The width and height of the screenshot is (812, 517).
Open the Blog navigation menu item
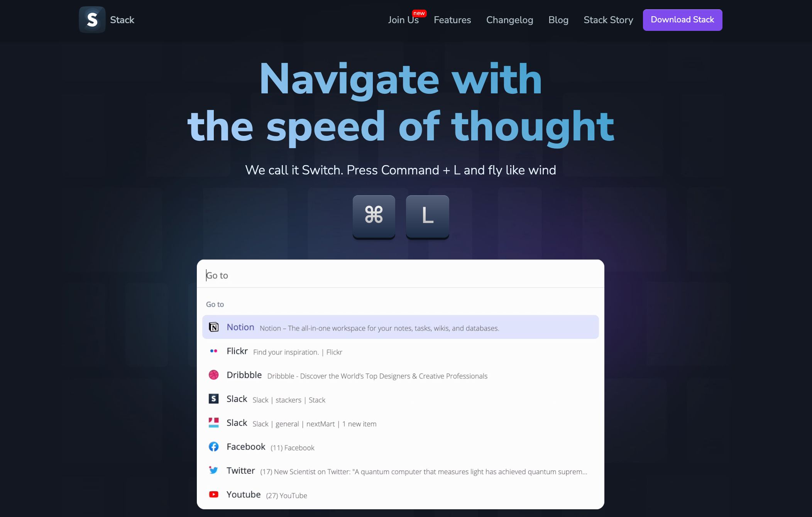[559, 20]
